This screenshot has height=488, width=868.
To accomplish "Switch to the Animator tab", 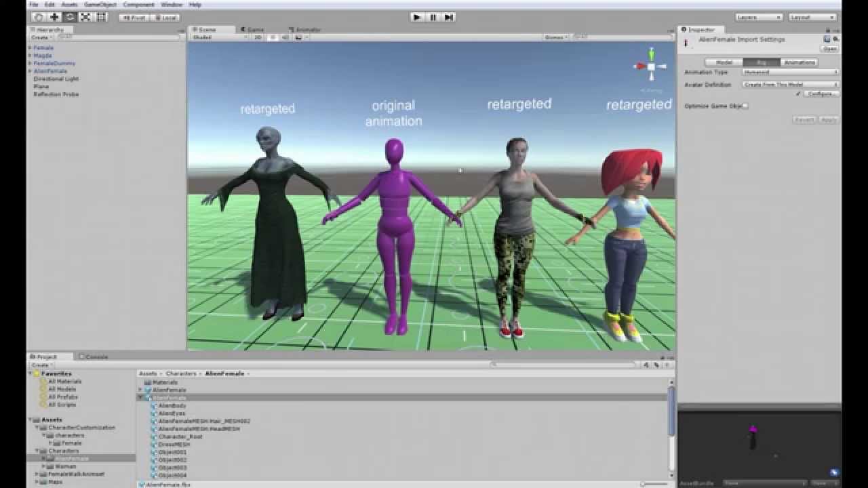I will coord(305,30).
